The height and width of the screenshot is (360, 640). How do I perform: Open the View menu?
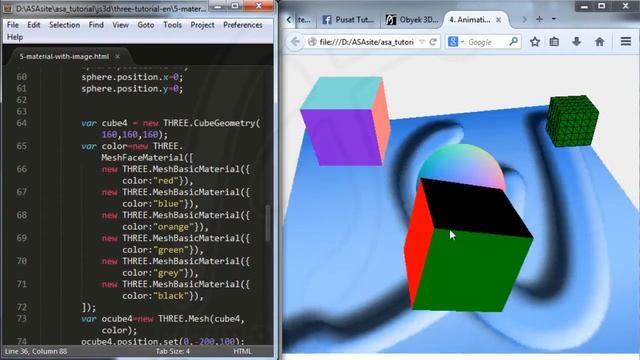[x=120, y=25]
